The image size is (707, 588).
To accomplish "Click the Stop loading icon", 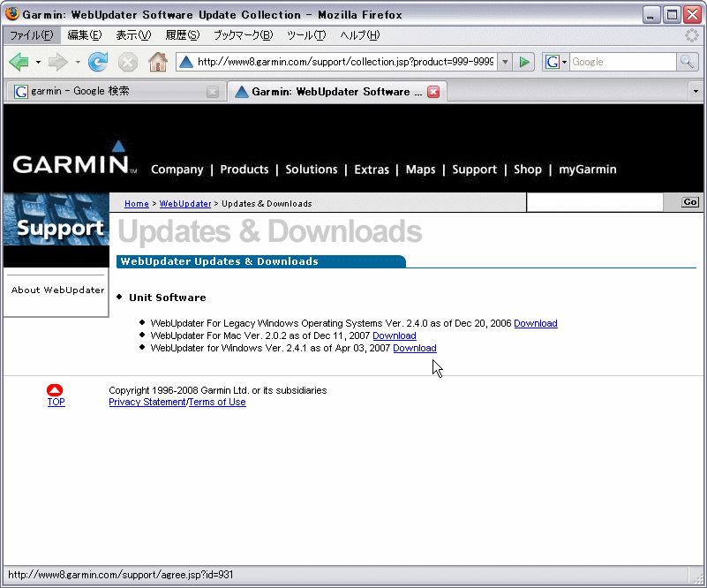I will click(128, 62).
